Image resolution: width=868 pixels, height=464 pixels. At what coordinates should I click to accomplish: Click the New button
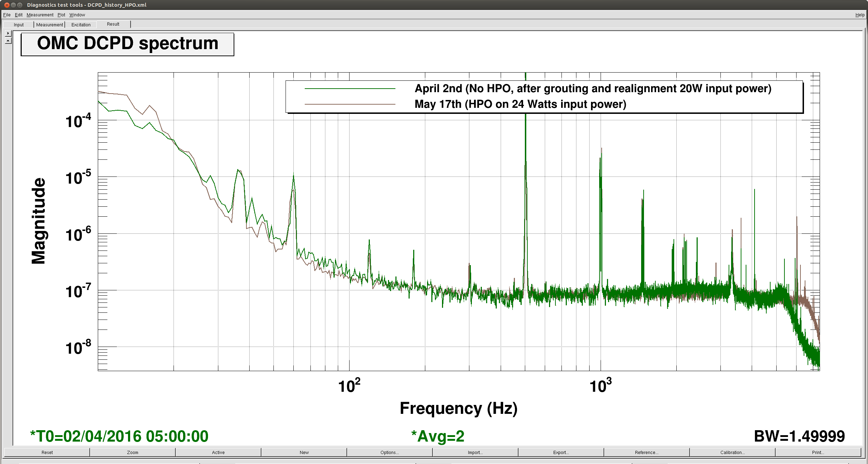pyautogui.click(x=304, y=452)
